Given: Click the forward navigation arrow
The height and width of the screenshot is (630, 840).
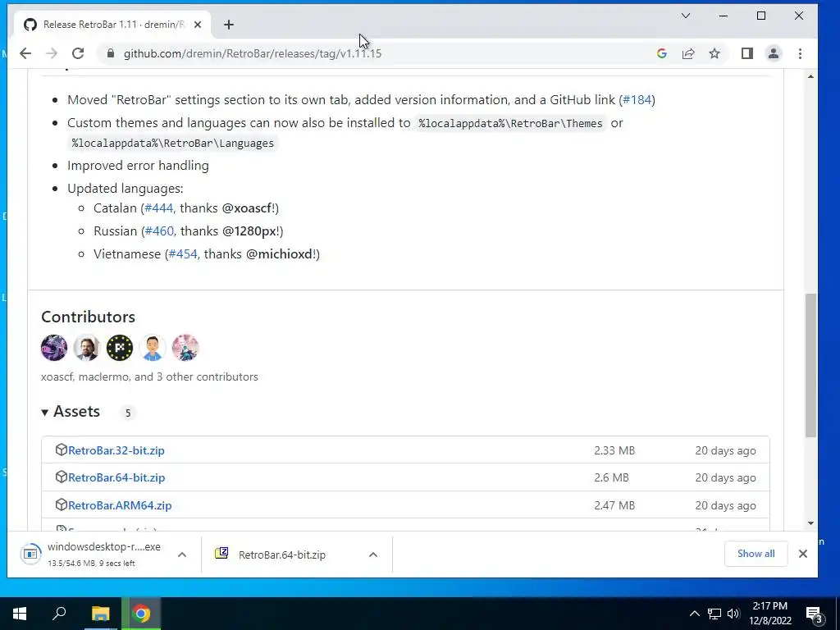Looking at the screenshot, I should click(x=52, y=53).
